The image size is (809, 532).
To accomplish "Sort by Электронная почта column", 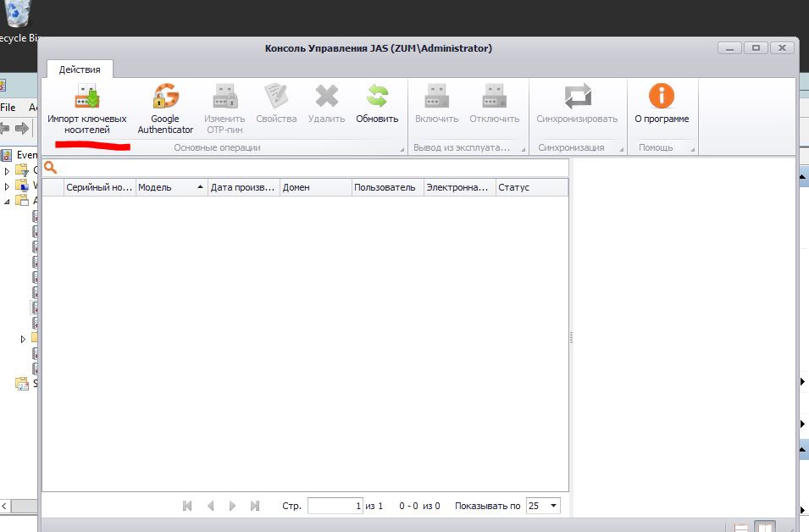I will pyautogui.click(x=459, y=187).
